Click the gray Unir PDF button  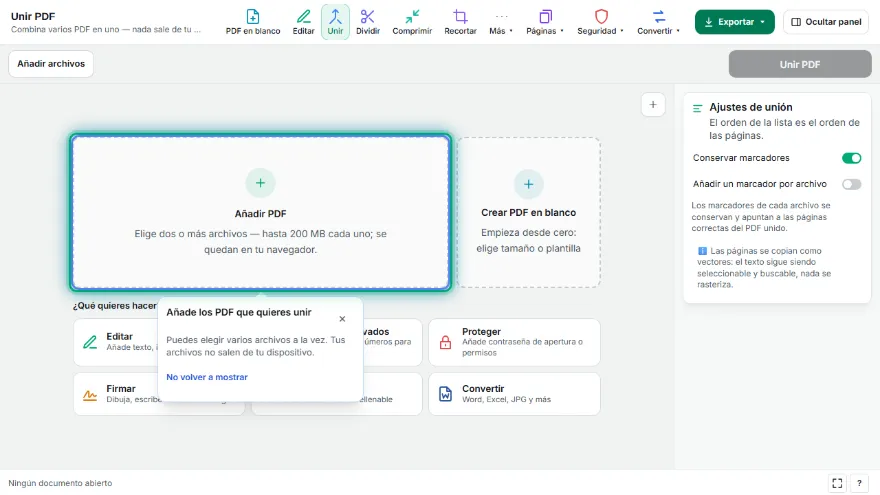pos(800,65)
